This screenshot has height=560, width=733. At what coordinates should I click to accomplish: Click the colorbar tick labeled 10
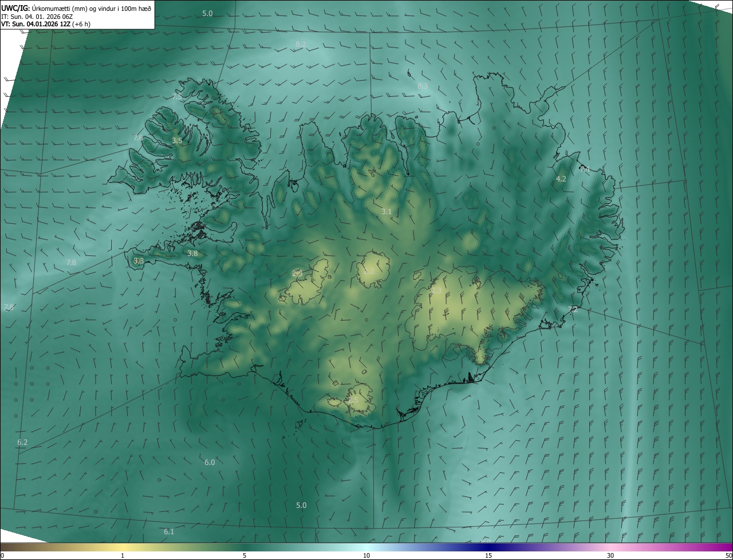[x=366, y=555]
